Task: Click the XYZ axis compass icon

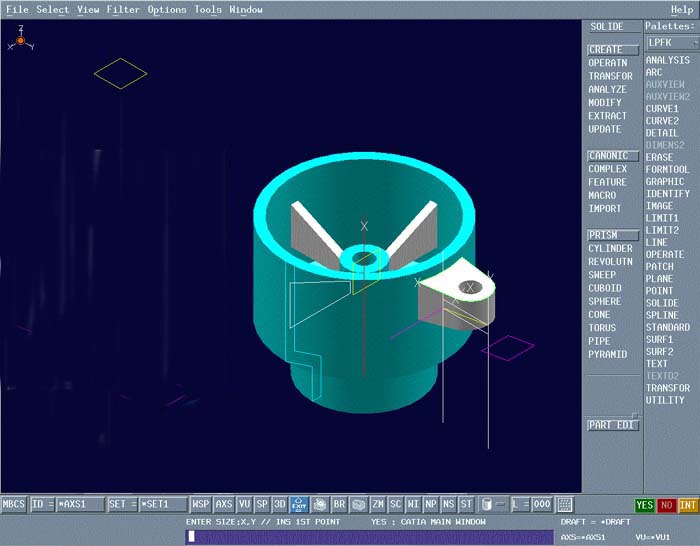Action: click(20, 40)
